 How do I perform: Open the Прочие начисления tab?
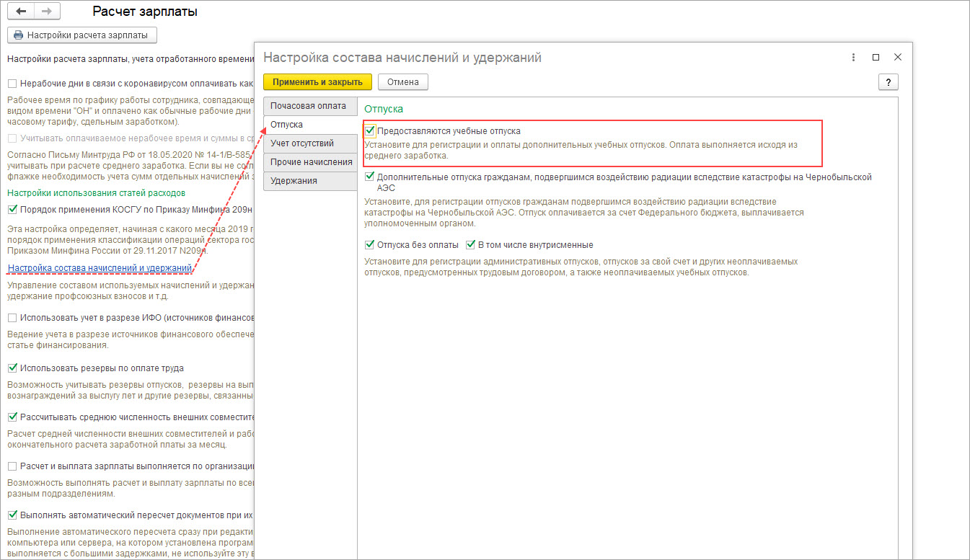pyautogui.click(x=309, y=162)
